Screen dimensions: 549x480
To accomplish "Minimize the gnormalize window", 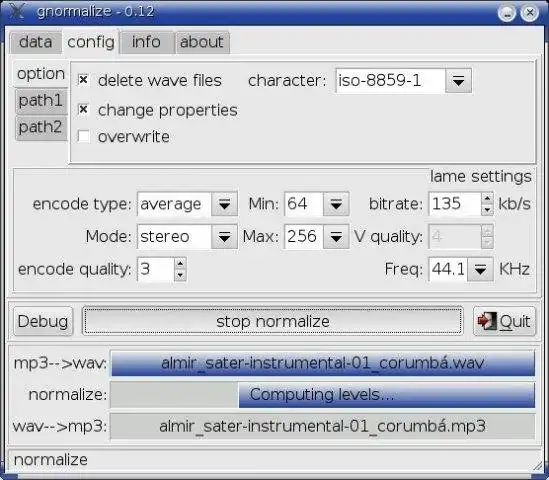I will [x=507, y=13].
